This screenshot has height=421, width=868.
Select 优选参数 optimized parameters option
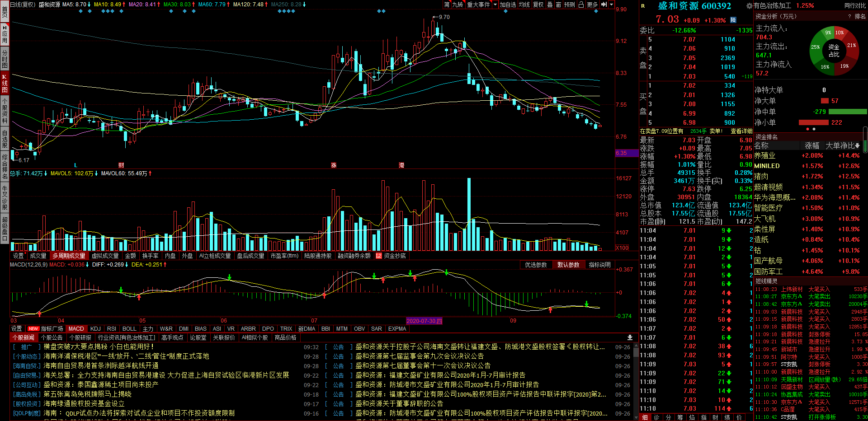coord(536,265)
